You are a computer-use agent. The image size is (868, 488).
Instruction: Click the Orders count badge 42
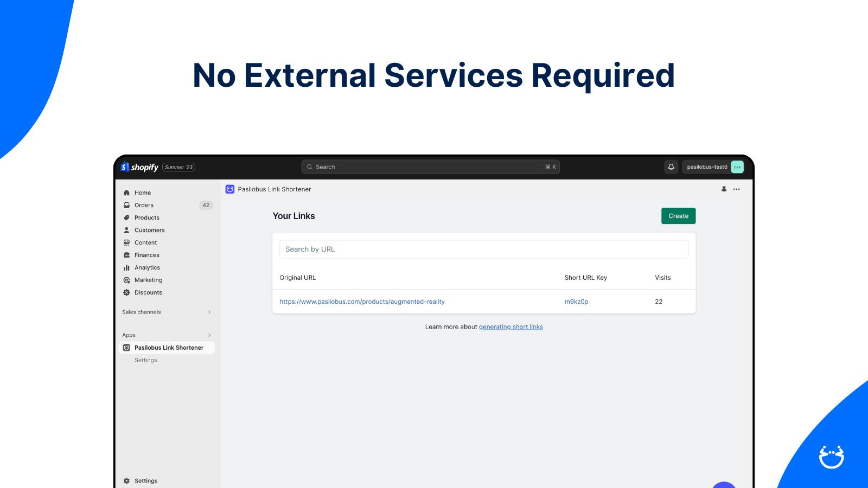click(x=206, y=205)
